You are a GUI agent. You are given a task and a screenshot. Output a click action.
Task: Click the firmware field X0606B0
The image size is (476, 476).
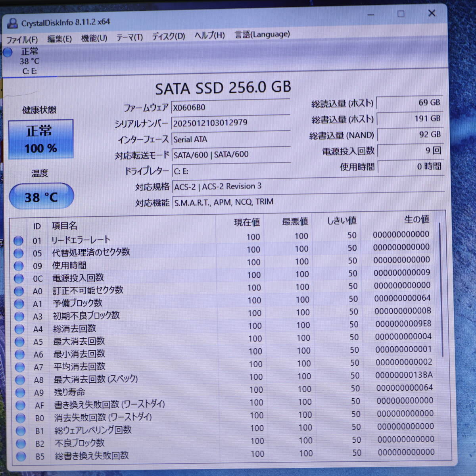(231, 107)
